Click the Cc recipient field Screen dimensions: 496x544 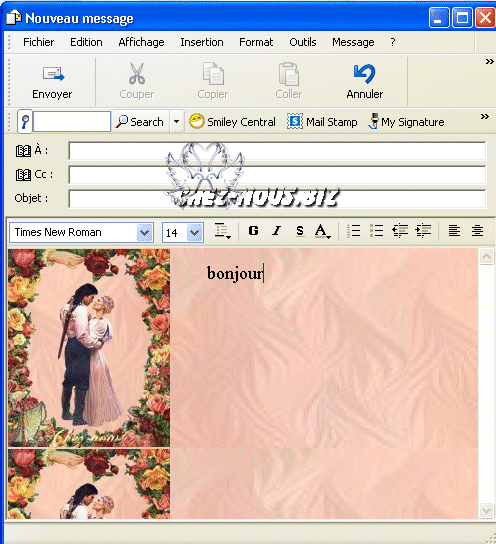pyautogui.click(x=277, y=175)
